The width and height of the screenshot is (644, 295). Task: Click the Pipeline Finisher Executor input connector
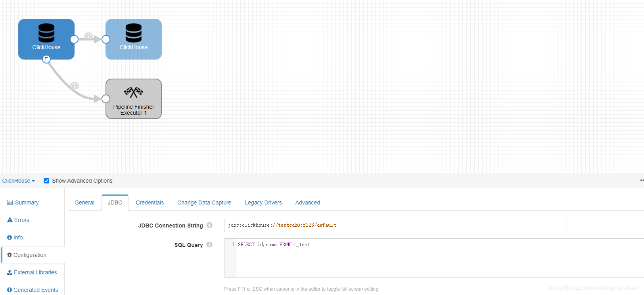(x=106, y=99)
